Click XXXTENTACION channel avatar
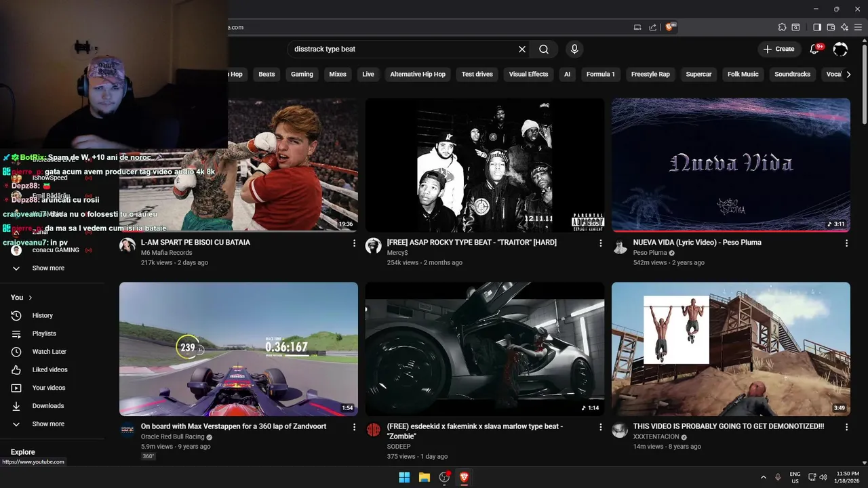 click(620, 430)
